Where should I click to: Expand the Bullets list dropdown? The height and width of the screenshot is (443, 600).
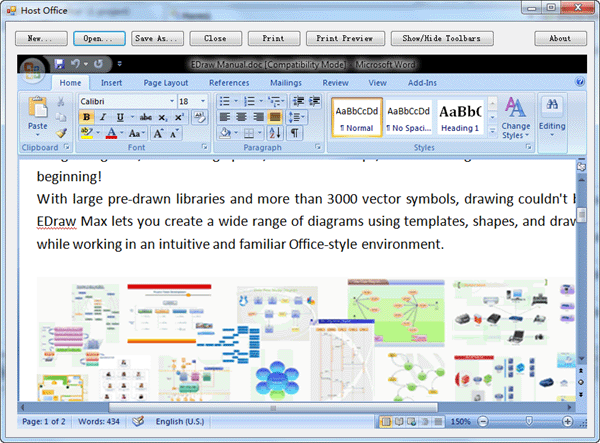click(236, 101)
